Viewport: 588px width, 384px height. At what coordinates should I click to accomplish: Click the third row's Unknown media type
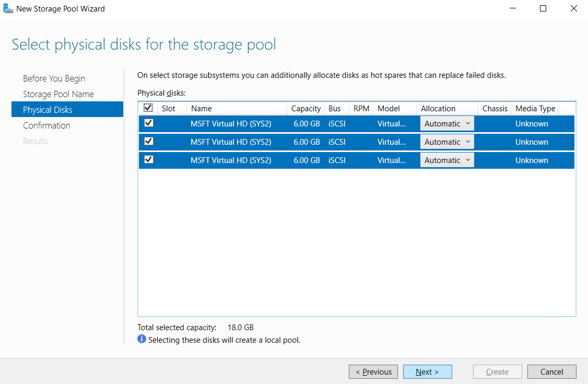click(x=532, y=160)
